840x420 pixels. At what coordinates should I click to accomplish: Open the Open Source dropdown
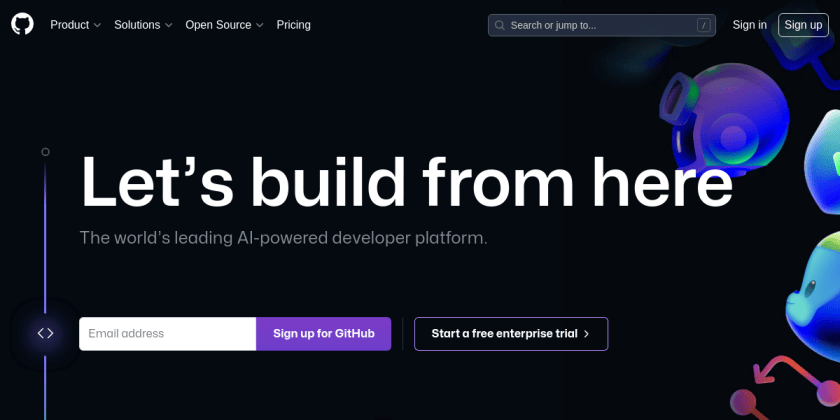pyautogui.click(x=224, y=25)
